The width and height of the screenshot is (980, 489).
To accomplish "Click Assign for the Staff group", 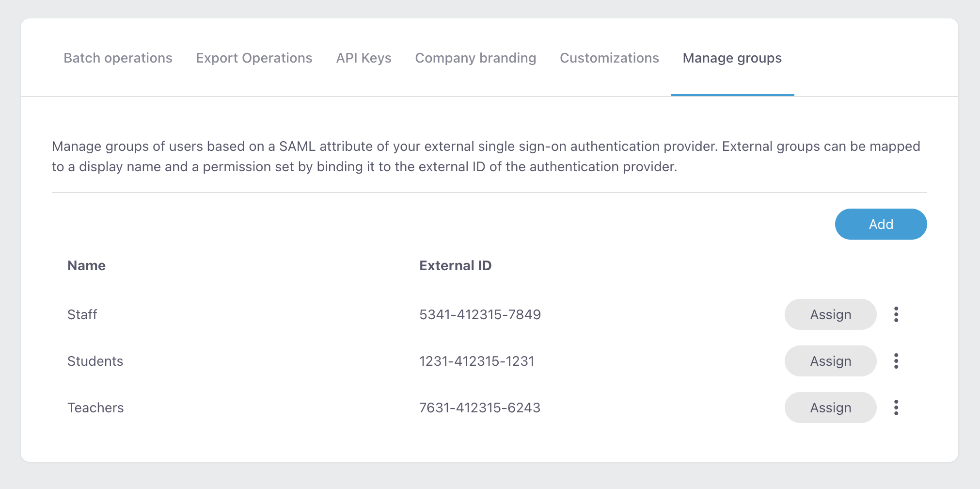I will click(830, 314).
